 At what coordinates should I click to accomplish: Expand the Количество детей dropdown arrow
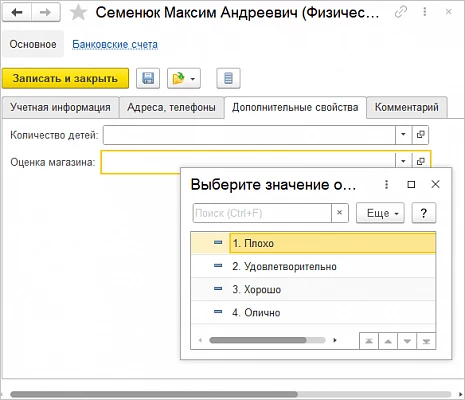(403, 135)
